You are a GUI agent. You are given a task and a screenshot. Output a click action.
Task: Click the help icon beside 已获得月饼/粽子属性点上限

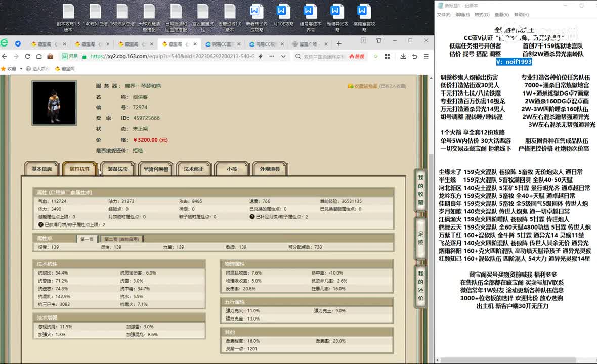tap(41, 225)
